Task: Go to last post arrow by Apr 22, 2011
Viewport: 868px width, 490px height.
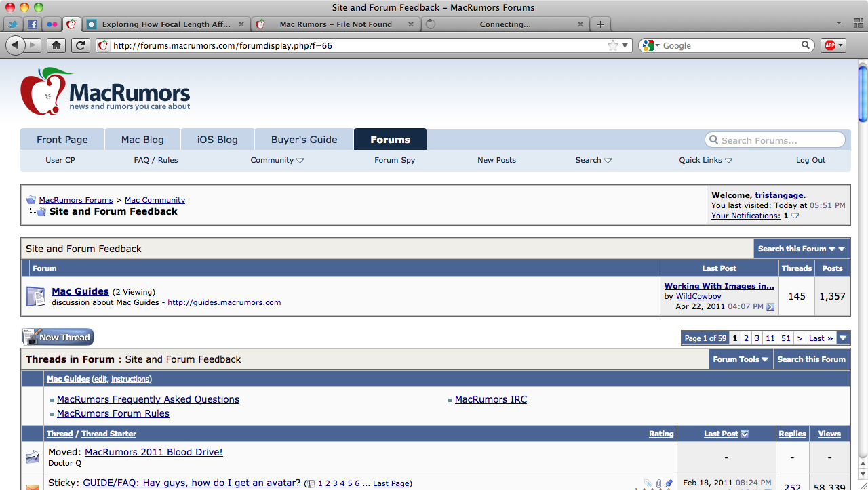Action: (x=770, y=307)
